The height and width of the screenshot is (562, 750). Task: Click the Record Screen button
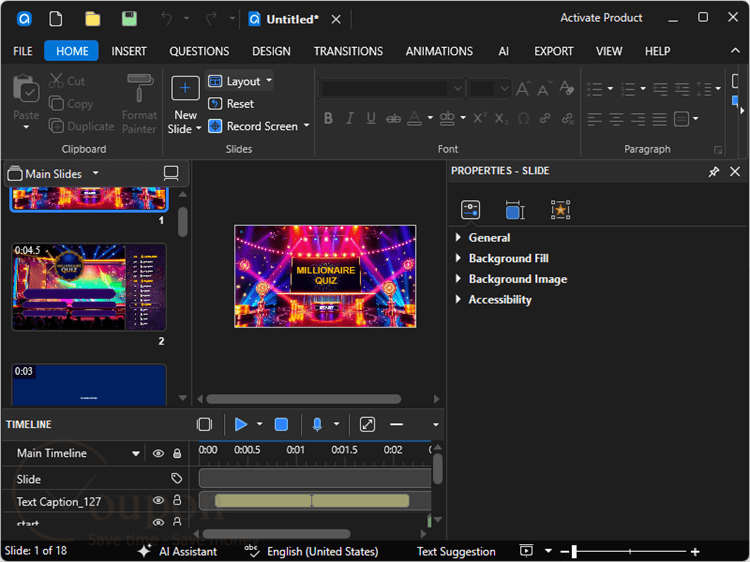click(253, 126)
